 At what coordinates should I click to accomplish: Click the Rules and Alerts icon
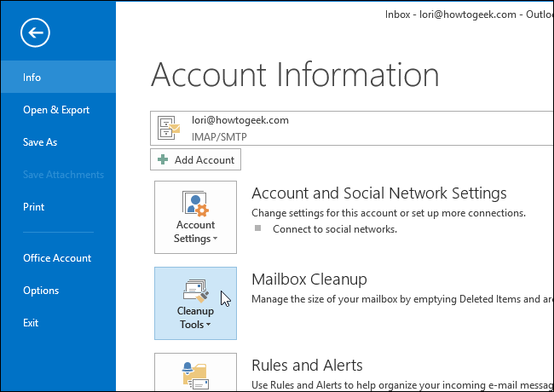click(x=195, y=373)
